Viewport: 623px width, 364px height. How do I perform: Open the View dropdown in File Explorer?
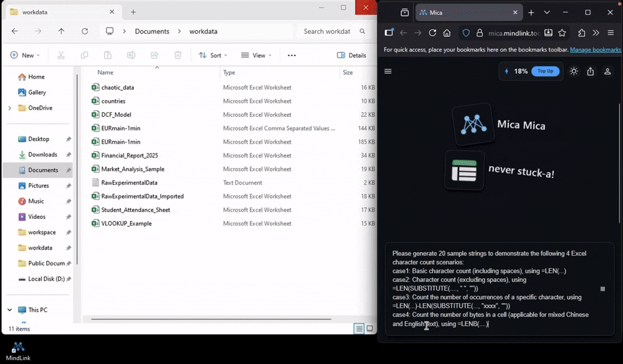(x=255, y=55)
